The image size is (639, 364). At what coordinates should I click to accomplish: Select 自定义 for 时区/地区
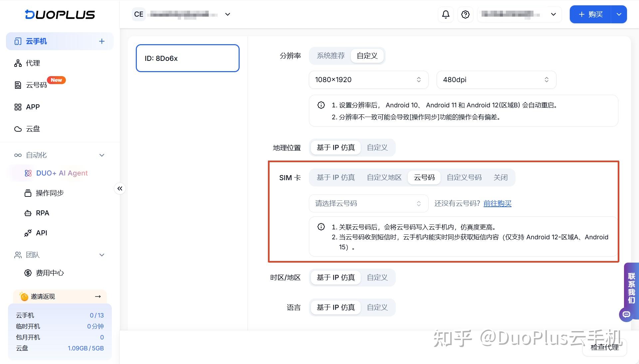[x=377, y=278]
